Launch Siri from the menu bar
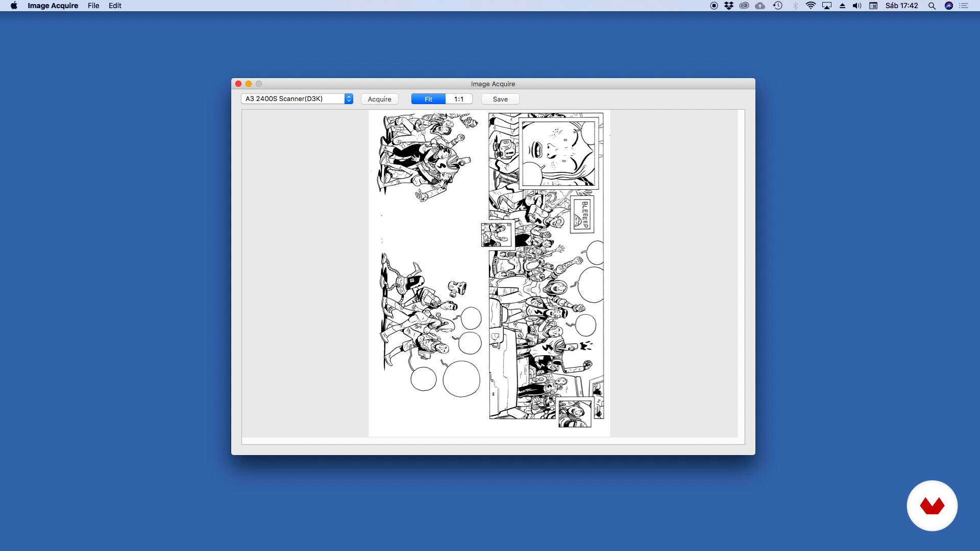Viewport: 980px width, 551px height. point(949,6)
